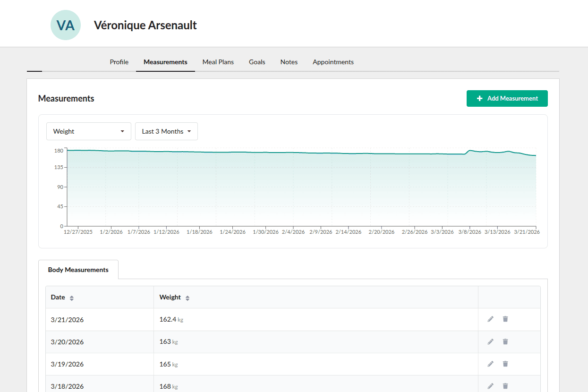Sort table by Weight column arrows
Viewport: 588px width, 392px height.
[187, 298]
